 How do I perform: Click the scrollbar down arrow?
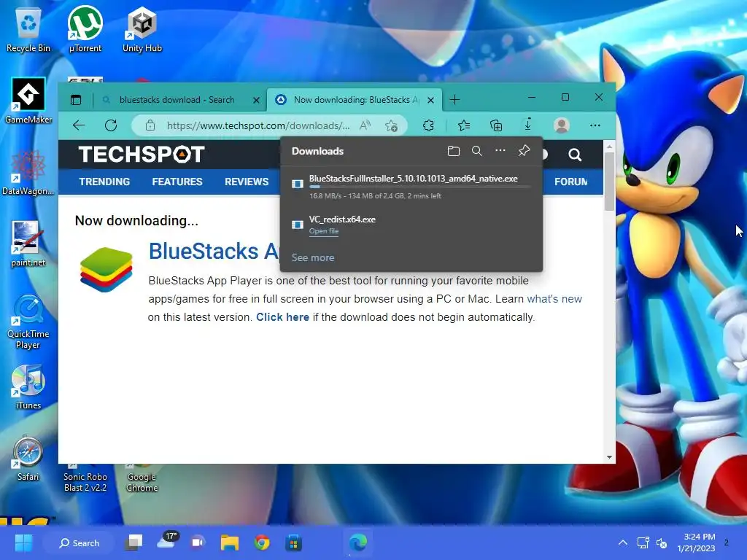pos(609,457)
